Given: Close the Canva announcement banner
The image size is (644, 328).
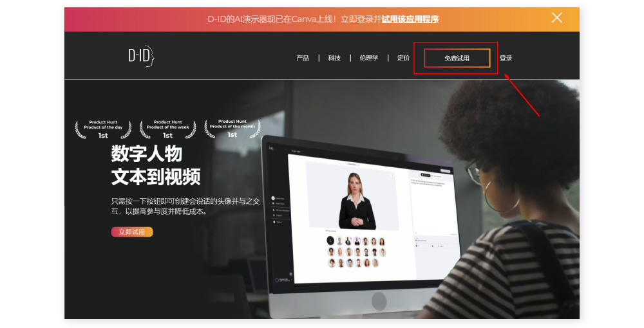Looking at the screenshot, I should (556, 17).
